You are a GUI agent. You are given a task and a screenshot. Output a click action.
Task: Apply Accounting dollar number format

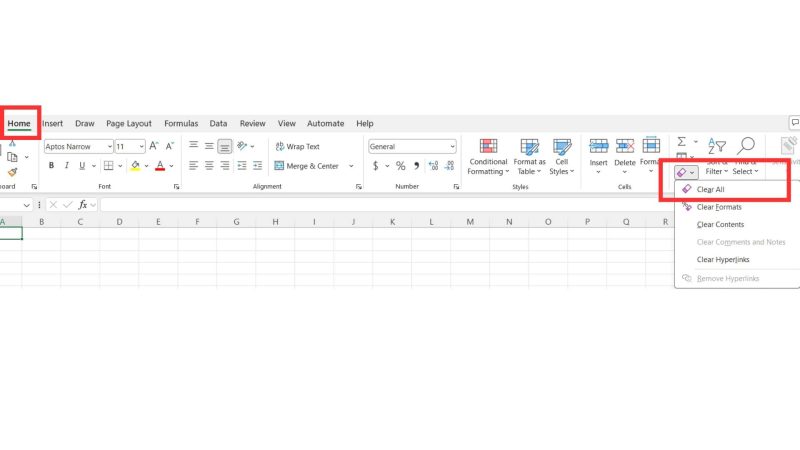[x=376, y=166]
